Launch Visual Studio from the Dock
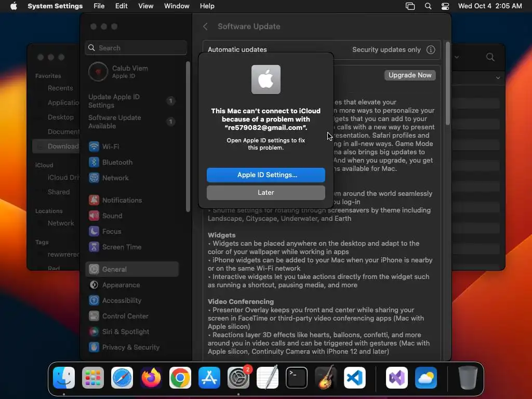532x399 pixels. (x=397, y=378)
